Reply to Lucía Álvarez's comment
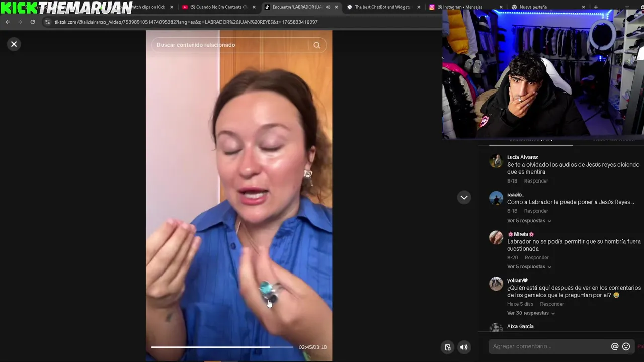This screenshot has height=362, width=644. pyautogui.click(x=536, y=181)
